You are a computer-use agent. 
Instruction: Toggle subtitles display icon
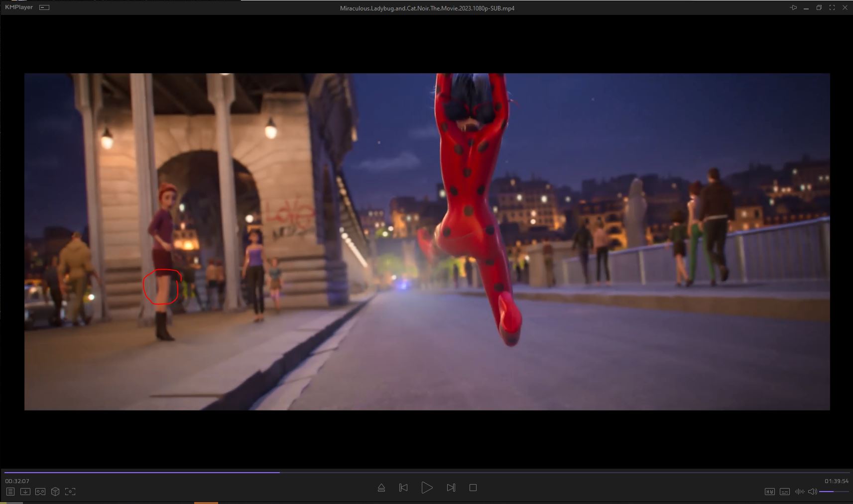[x=784, y=492]
